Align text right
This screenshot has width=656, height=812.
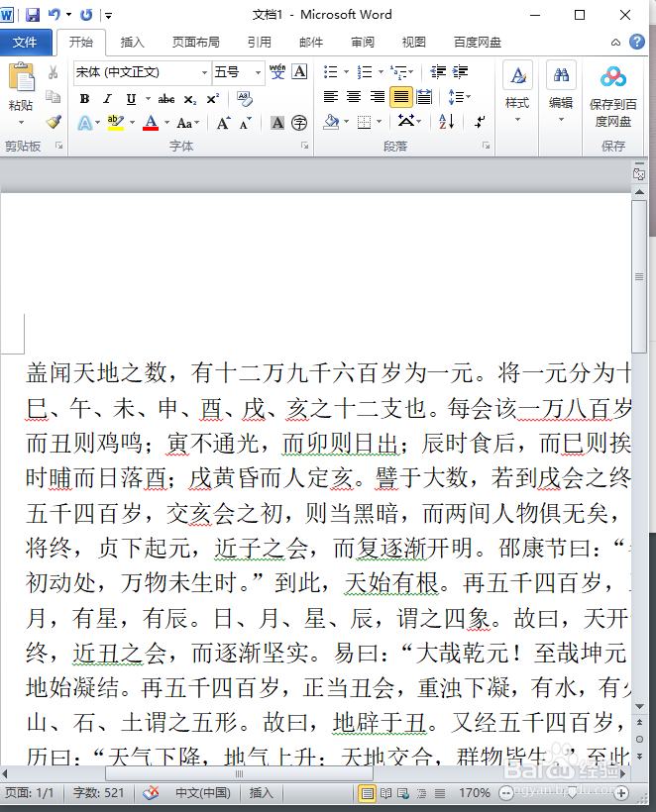pos(378,97)
